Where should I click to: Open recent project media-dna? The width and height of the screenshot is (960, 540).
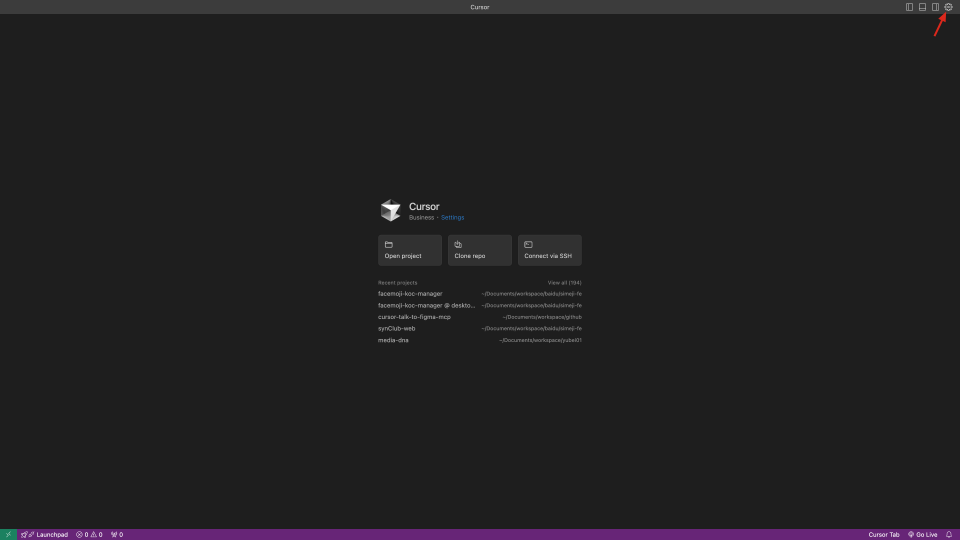click(479, 340)
